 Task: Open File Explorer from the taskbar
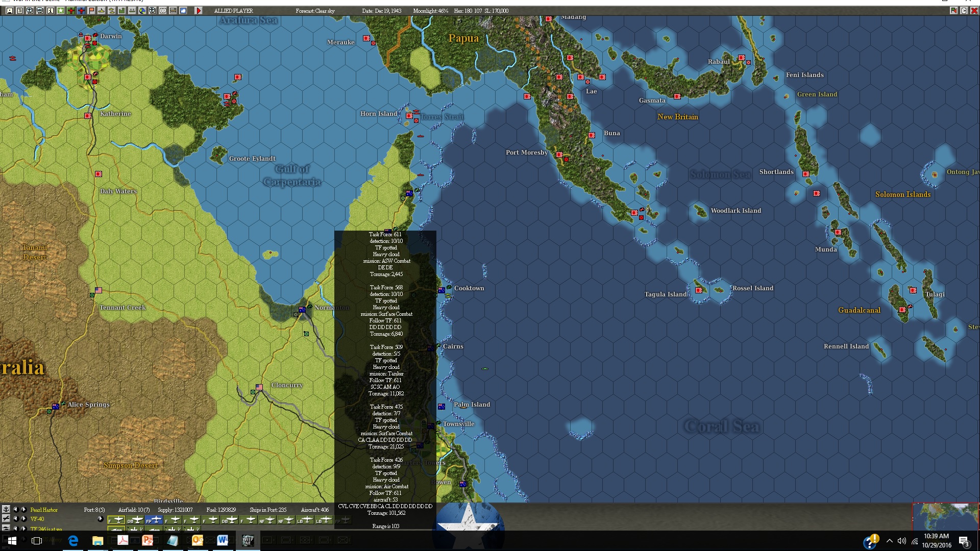pos(97,541)
